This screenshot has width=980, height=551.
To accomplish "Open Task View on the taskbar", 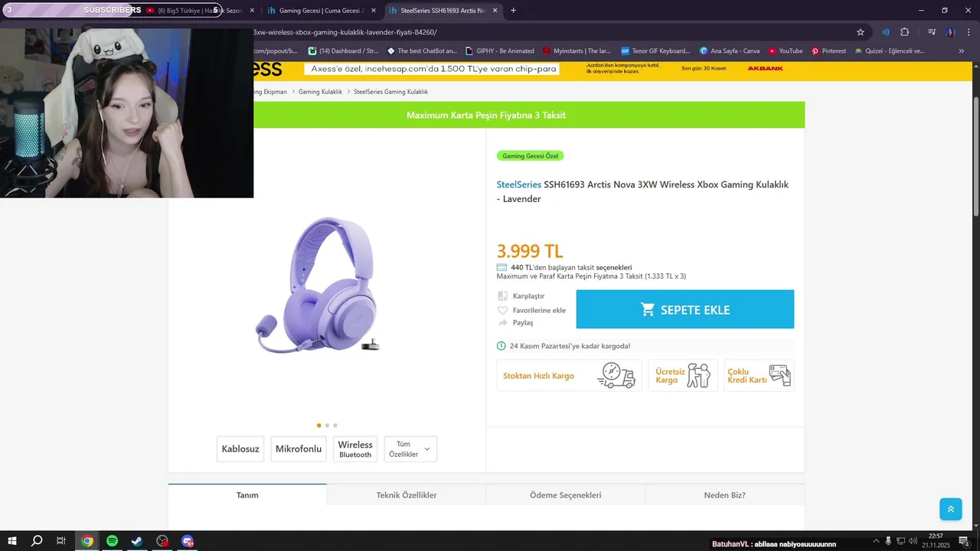I will 61,541.
